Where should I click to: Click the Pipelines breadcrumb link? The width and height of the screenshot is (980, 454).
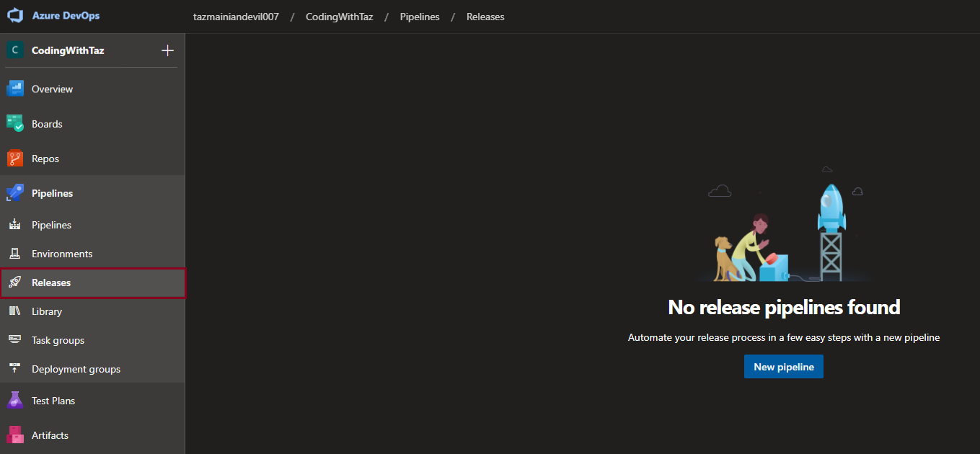(x=420, y=17)
